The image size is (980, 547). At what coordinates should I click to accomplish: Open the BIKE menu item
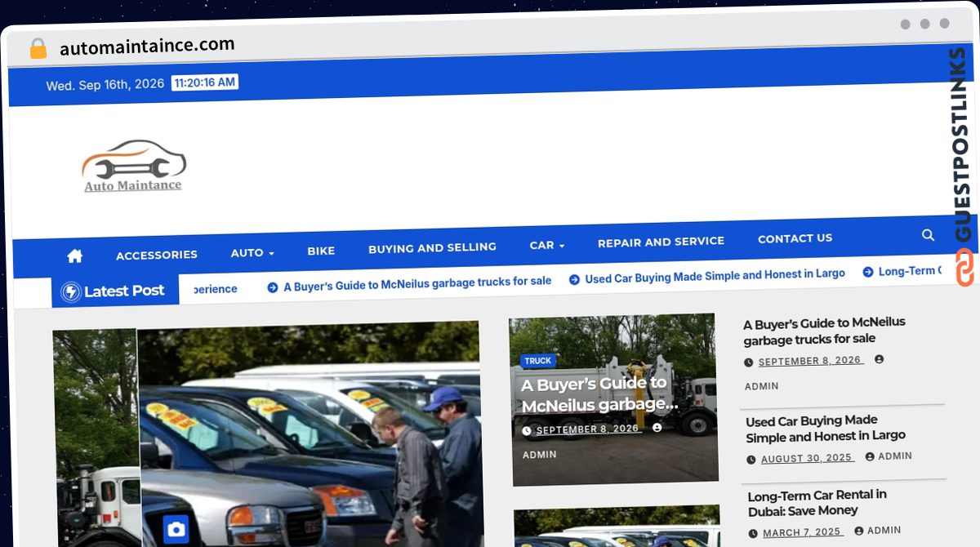(321, 251)
